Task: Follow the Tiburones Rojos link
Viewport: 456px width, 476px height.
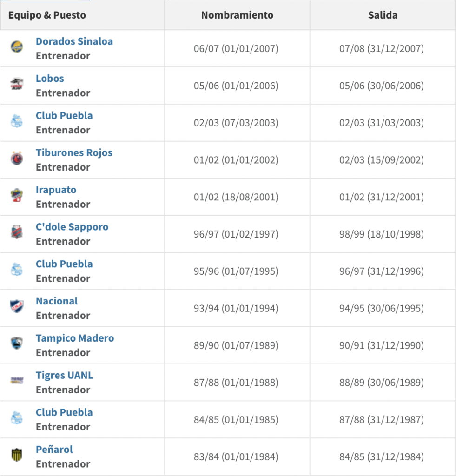Action: [x=74, y=153]
